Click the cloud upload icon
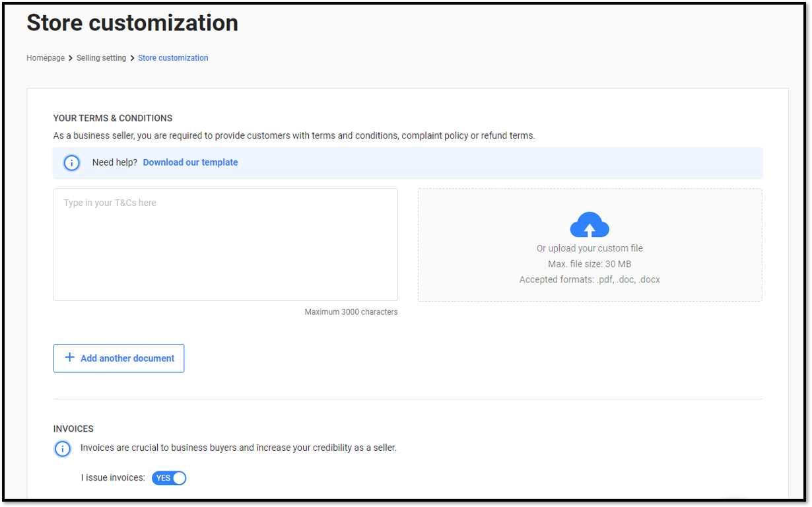812x507 pixels. (x=589, y=225)
